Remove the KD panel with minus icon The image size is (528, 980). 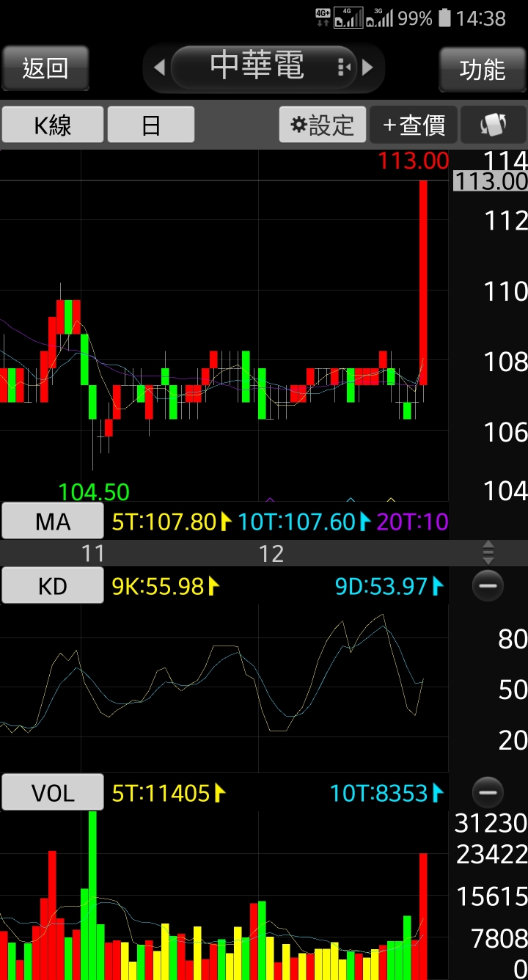click(488, 585)
